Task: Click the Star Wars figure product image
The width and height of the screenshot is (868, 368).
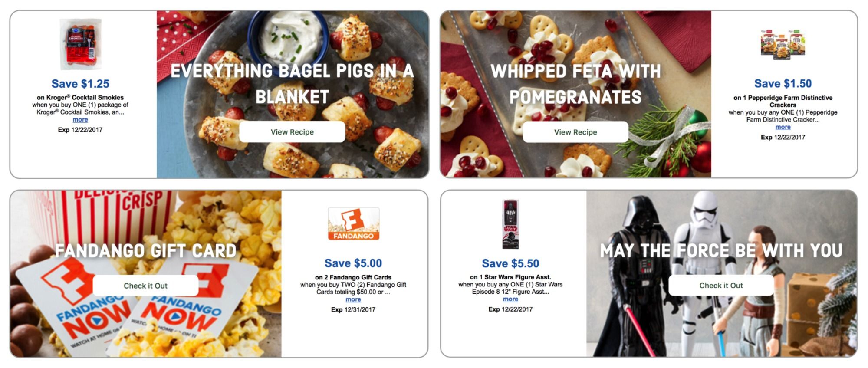Action: point(510,224)
